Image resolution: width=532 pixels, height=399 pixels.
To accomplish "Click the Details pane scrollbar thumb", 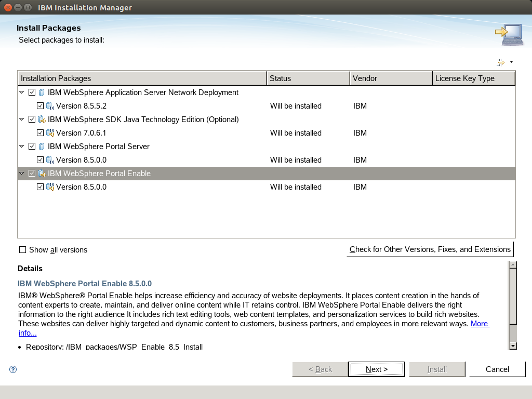I will (x=513, y=296).
